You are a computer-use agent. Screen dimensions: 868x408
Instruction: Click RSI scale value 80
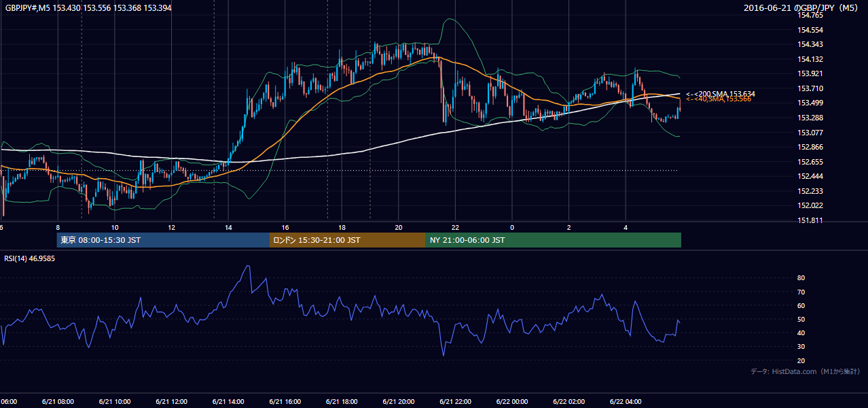pyautogui.click(x=801, y=278)
